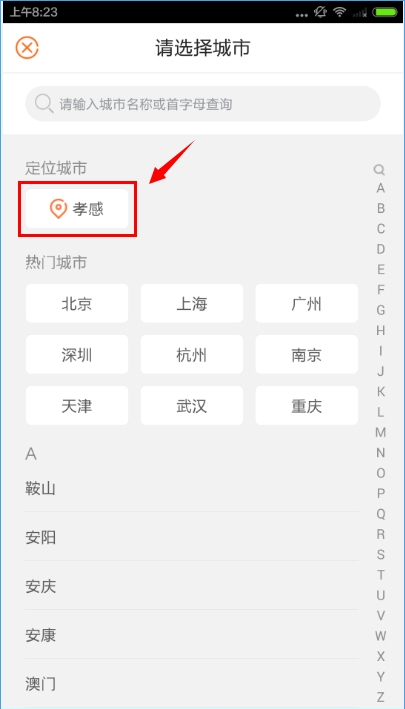Click the location pin icon beside 孝感

[x=58, y=208]
